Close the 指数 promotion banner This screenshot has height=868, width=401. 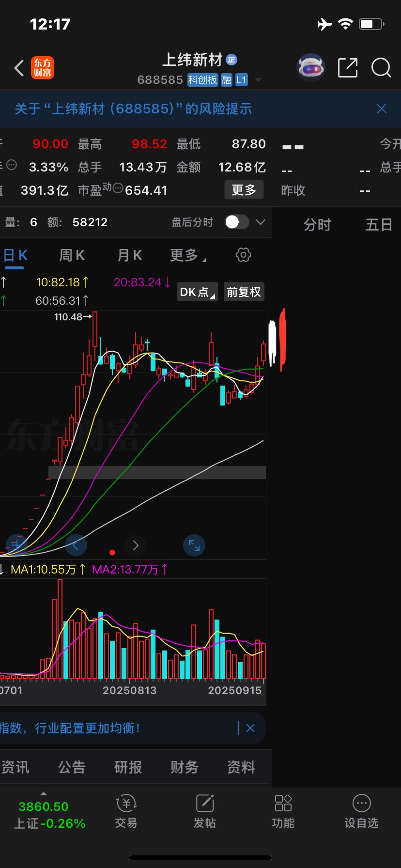tap(250, 728)
